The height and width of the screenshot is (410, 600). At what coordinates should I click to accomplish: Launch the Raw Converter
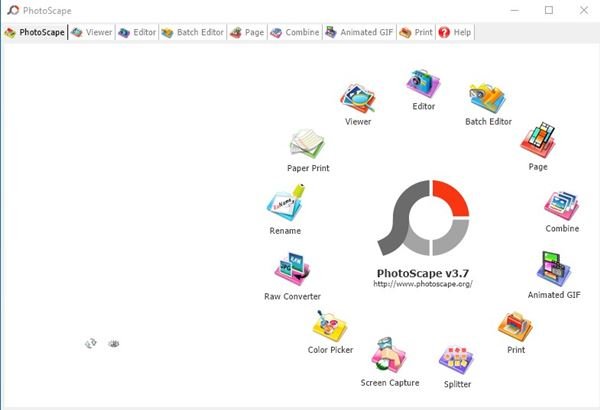point(293,271)
